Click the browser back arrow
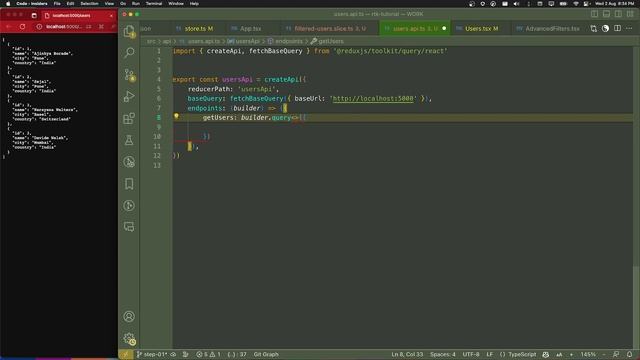 pyautogui.click(x=9, y=27)
